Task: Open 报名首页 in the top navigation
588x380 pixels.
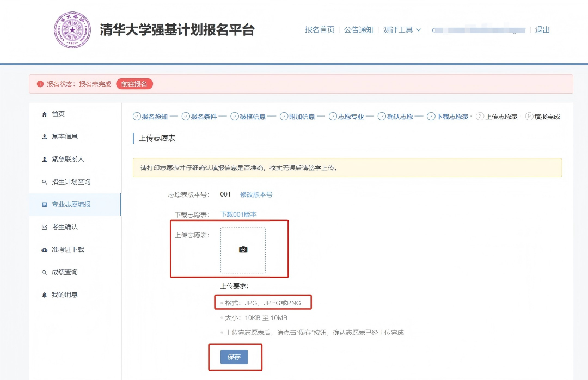Action: pos(320,30)
